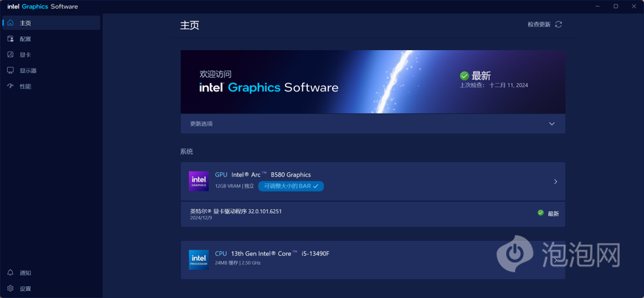
Task: Click the monitor icon for 显示器
Action: click(x=11, y=71)
